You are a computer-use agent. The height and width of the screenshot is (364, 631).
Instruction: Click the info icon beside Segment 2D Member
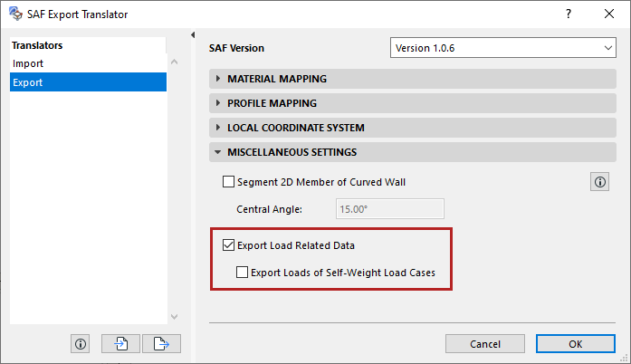click(x=599, y=182)
